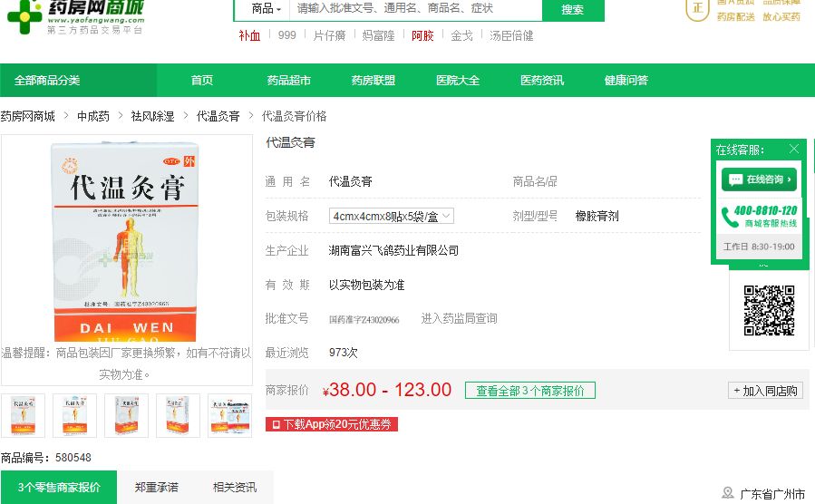Click the green 搜索 button
Image resolution: width=815 pixels, height=504 pixels.
pos(573,9)
